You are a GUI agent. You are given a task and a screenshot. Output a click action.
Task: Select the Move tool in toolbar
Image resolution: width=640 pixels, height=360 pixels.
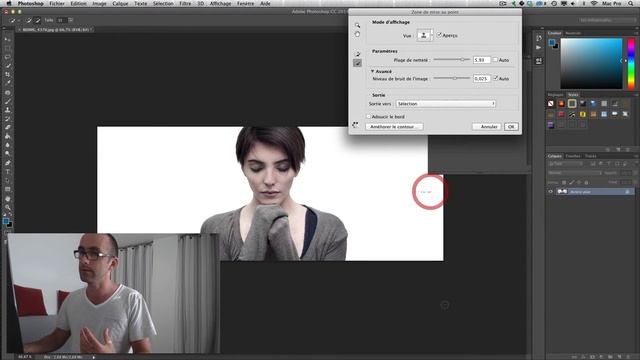tap(7, 40)
